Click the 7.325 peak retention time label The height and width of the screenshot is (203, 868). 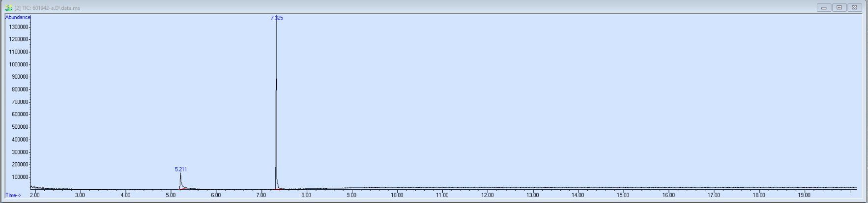coord(277,18)
